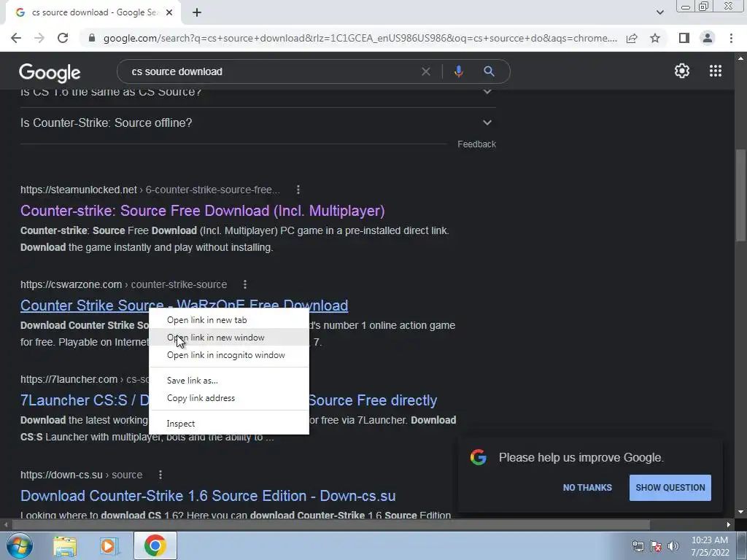Bookmark this tab with the star icon
This screenshot has width=747, height=560.
coord(655,38)
